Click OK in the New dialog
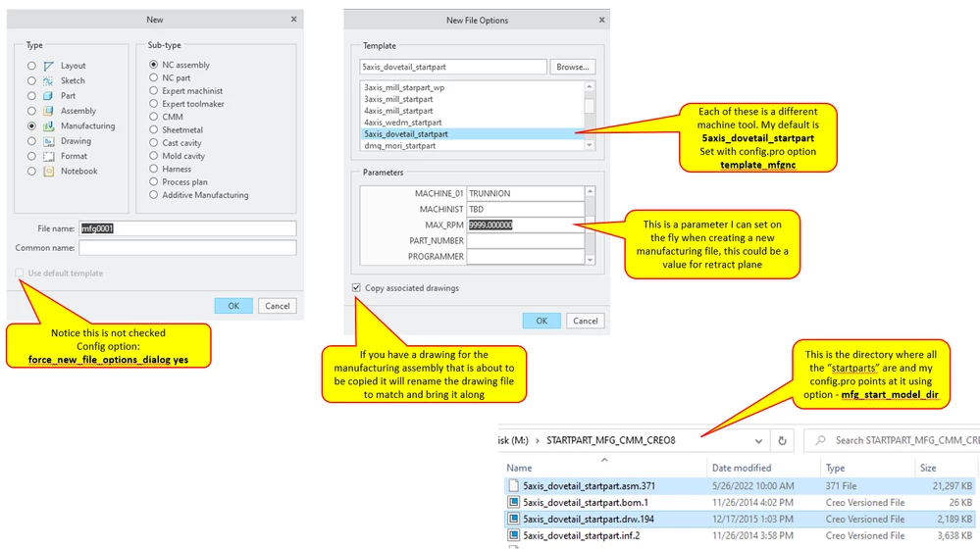The width and height of the screenshot is (980, 549). (x=233, y=306)
